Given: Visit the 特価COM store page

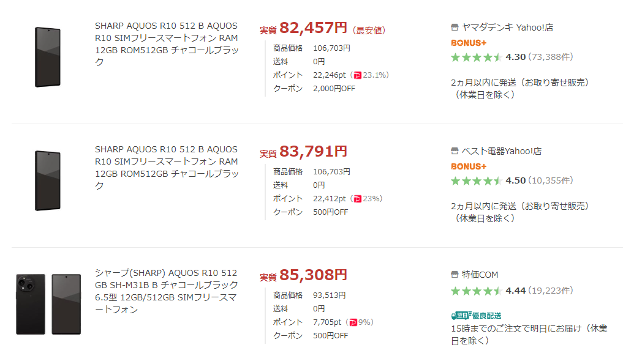Looking at the screenshot, I should pyautogui.click(x=480, y=275).
